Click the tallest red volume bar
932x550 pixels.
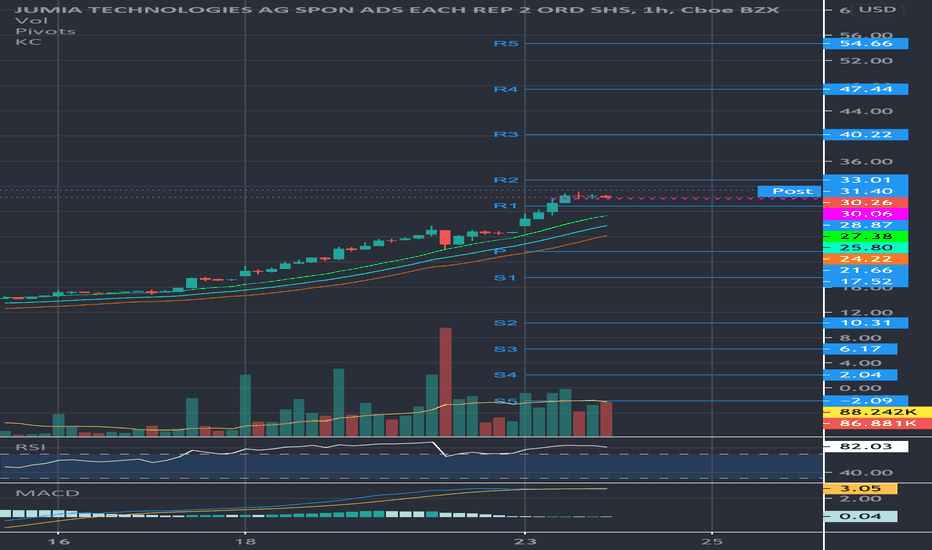[445, 382]
